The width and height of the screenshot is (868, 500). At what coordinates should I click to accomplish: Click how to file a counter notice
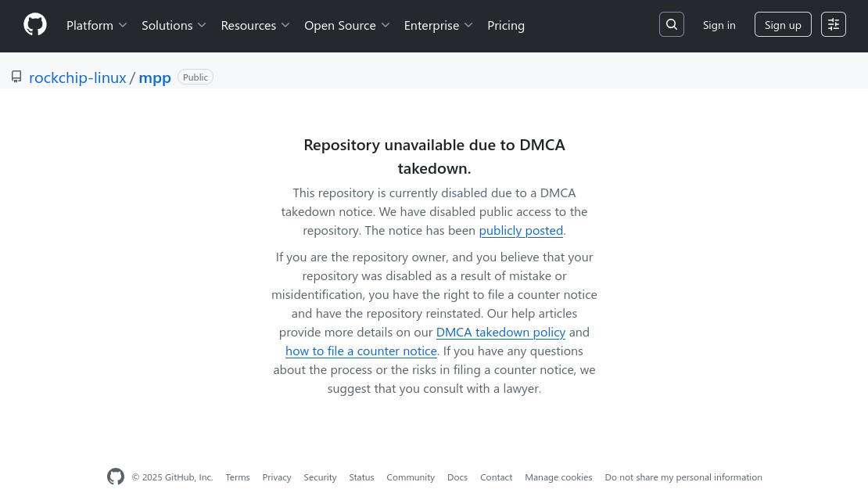tap(360, 350)
